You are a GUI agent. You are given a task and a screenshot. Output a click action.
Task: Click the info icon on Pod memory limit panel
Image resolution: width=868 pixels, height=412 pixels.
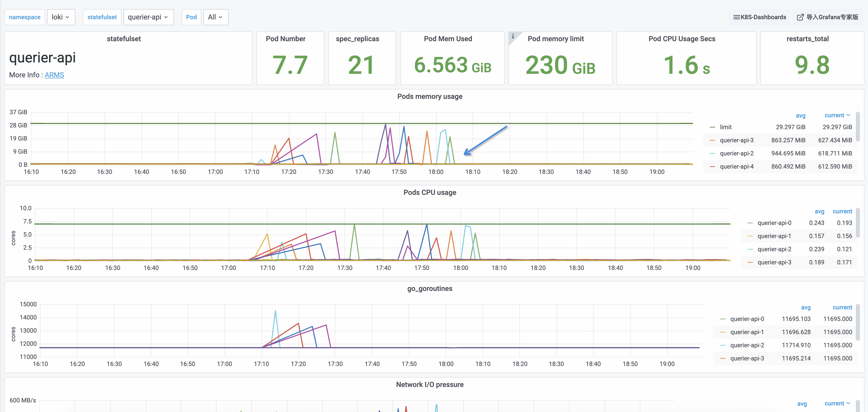point(513,36)
